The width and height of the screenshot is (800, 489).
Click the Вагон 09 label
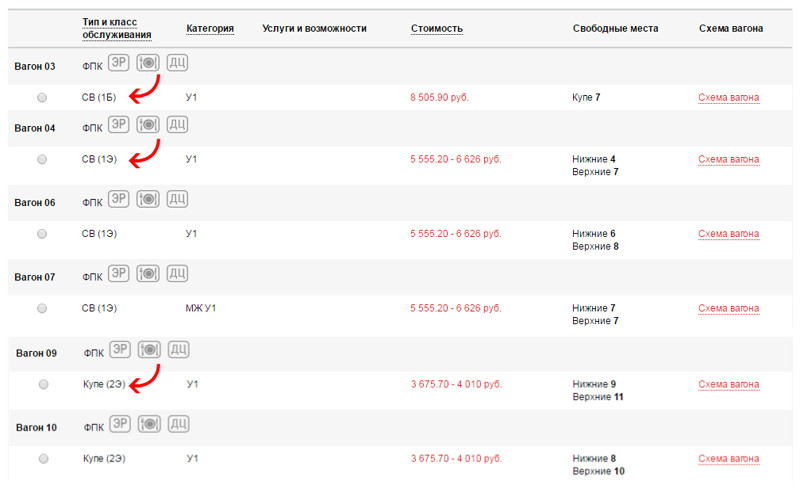click(x=36, y=353)
